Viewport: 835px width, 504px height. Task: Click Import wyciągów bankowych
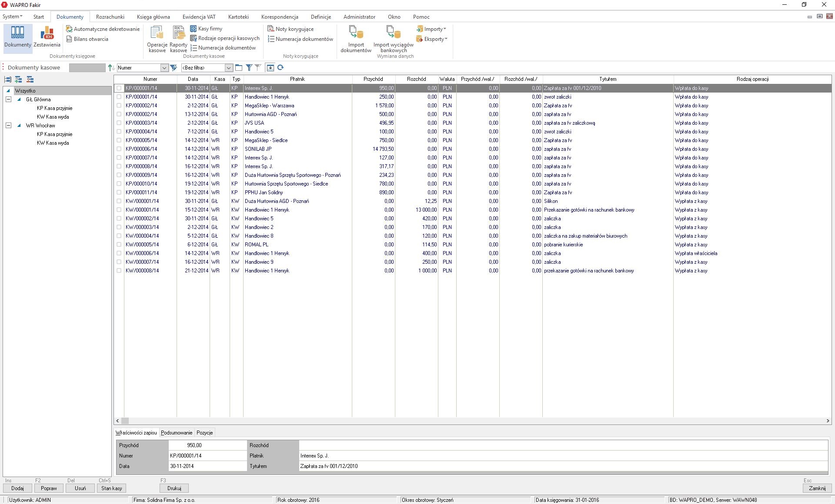[394, 39]
